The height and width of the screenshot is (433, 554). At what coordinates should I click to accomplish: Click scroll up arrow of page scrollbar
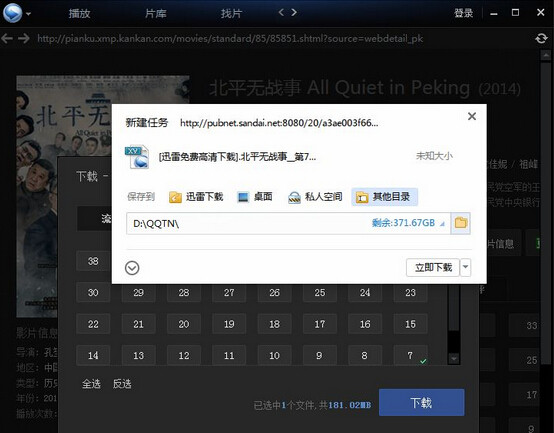click(x=546, y=55)
